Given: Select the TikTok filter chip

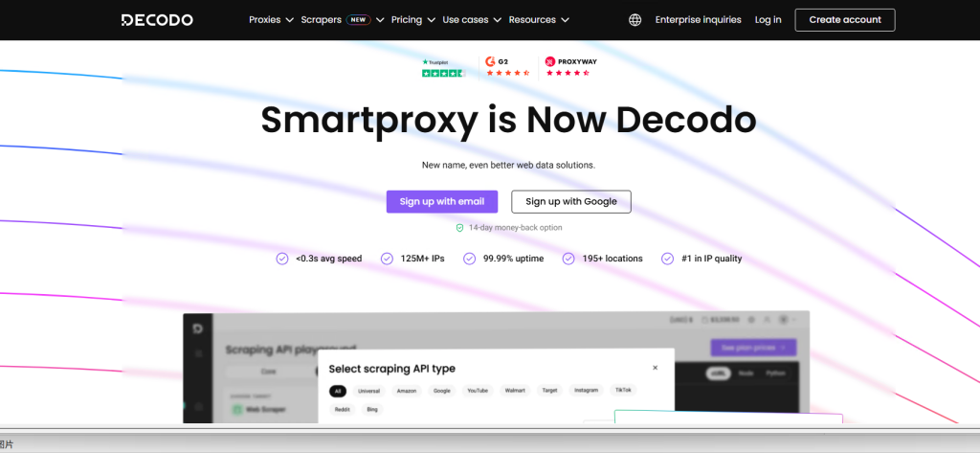Looking at the screenshot, I should point(623,390).
